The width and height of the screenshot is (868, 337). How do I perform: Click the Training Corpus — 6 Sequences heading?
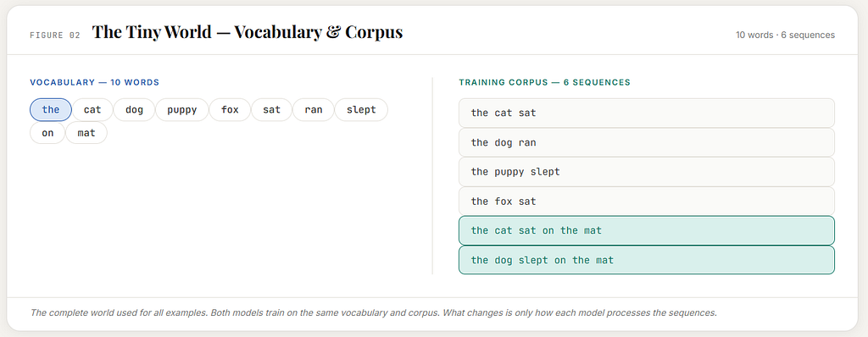[x=545, y=82]
